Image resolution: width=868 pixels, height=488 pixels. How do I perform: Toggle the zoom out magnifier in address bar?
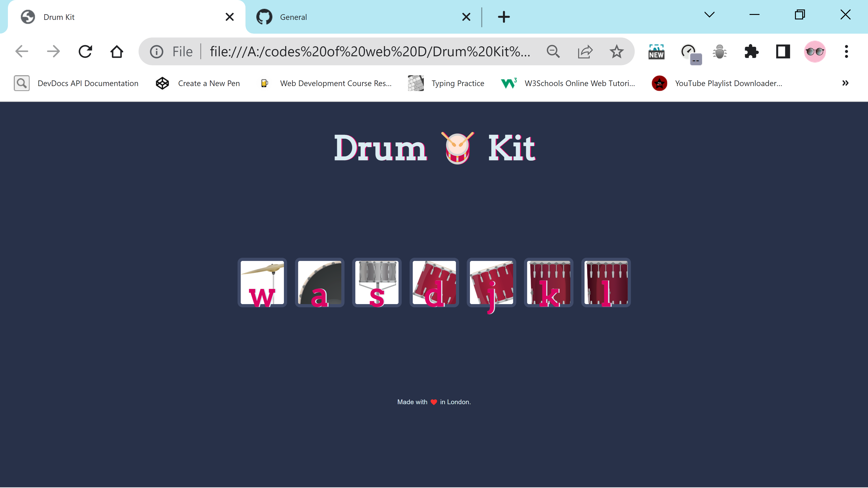pyautogui.click(x=553, y=52)
